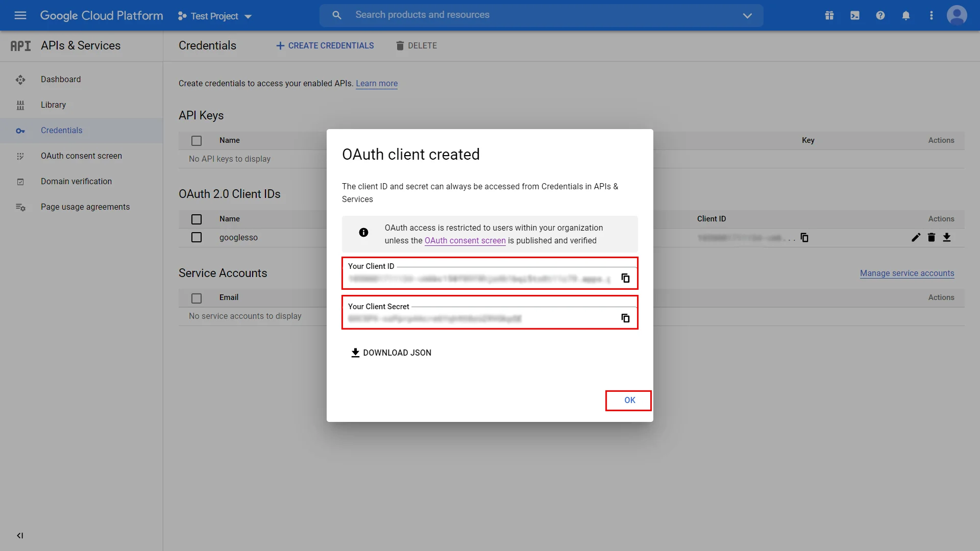
Task: Focus the Search products and resources field
Action: 541,15
